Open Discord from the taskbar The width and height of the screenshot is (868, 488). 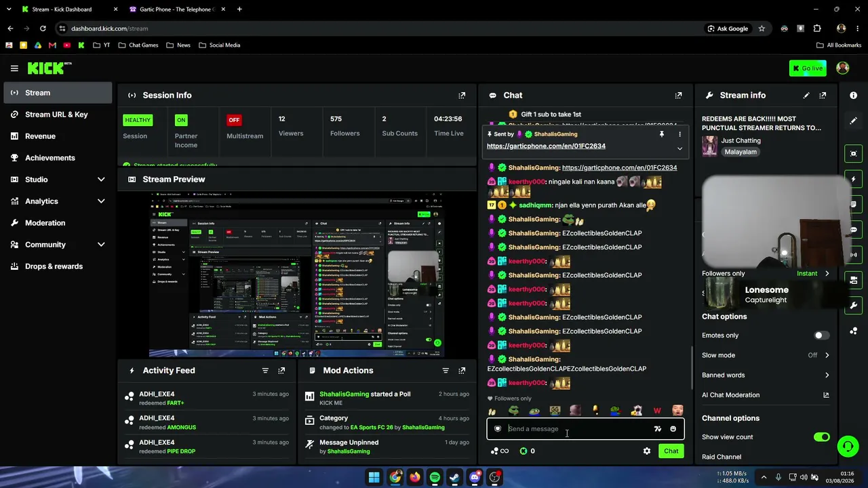click(x=475, y=477)
